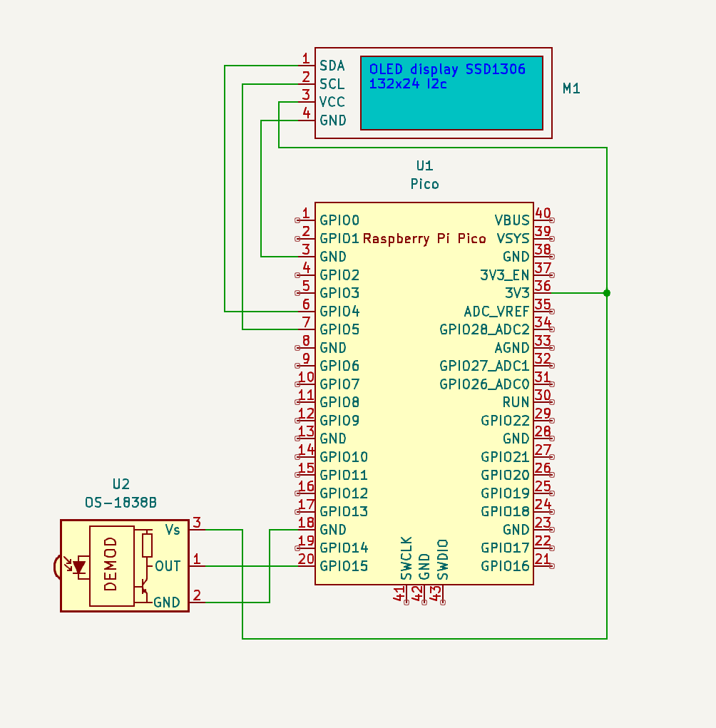716x728 pixels.
Task: Click the GPIO10 pin label
Action: tap(344, 457)
